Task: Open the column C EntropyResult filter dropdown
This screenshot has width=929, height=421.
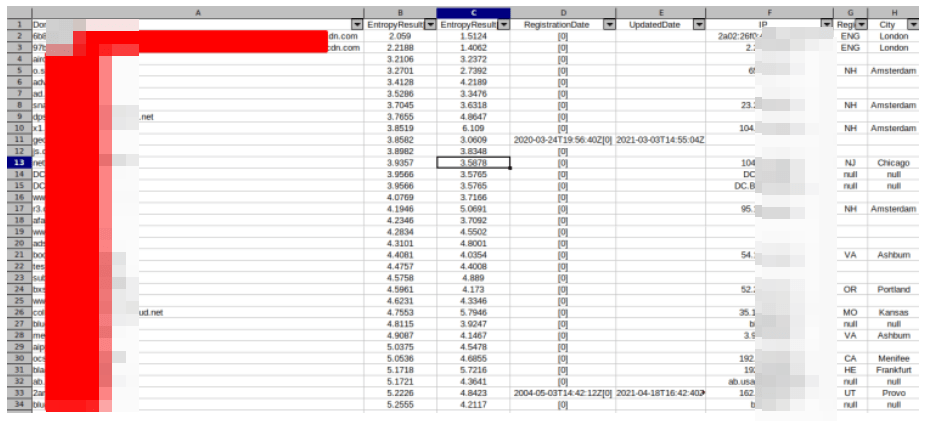Action: point(504,24)
